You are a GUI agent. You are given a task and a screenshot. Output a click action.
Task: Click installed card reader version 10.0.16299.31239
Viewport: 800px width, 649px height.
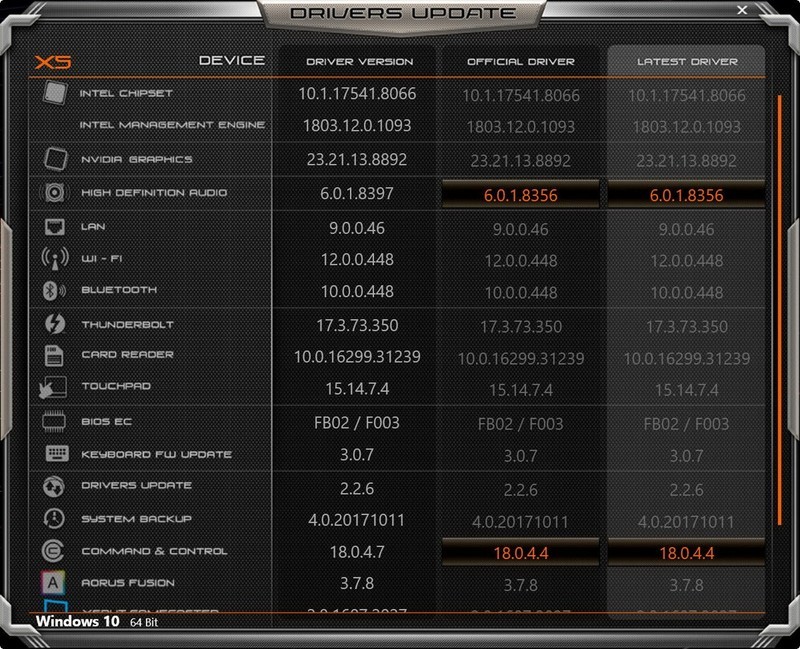(357, 357)
